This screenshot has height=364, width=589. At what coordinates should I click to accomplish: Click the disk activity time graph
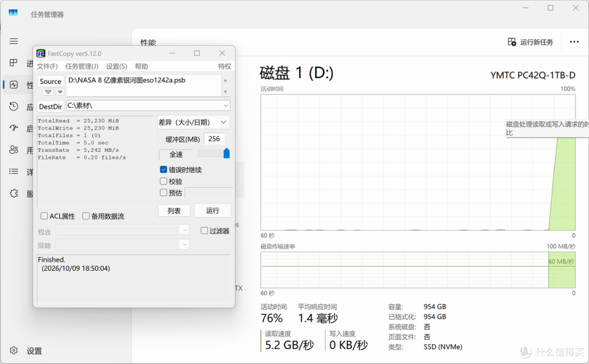point(418,162)
